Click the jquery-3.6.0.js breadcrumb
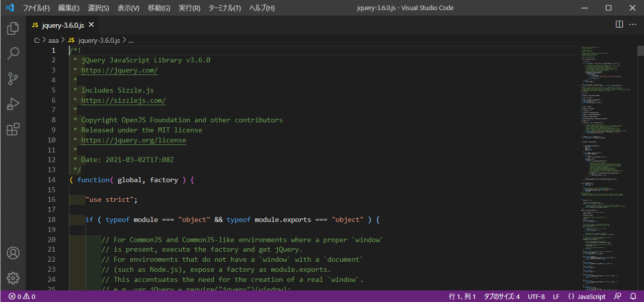Viewport: 644px width, 302px height. [x=94, y=40]
